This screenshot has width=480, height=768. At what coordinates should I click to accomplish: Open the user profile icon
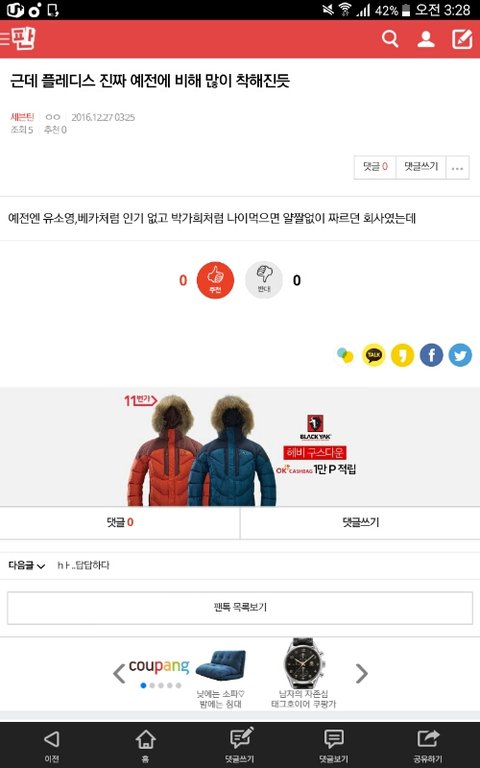click(x=426, y=39)
